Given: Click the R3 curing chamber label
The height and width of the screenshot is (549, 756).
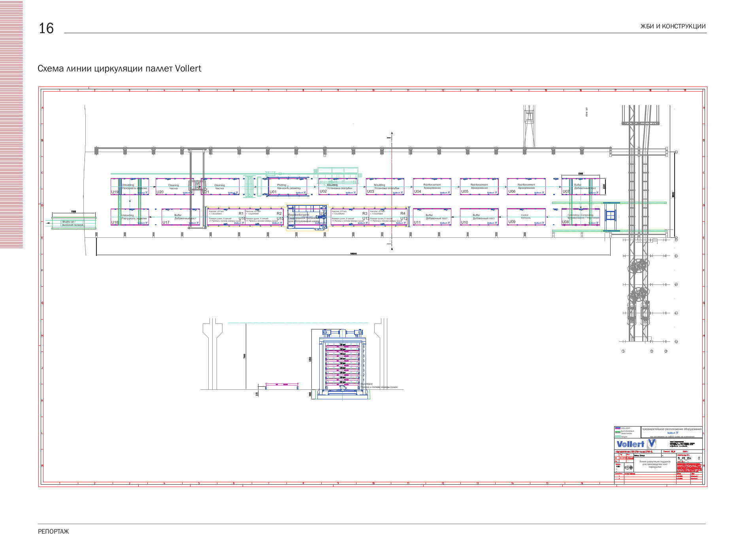Looking at the screenshot, I should click(x=365, y=213).
